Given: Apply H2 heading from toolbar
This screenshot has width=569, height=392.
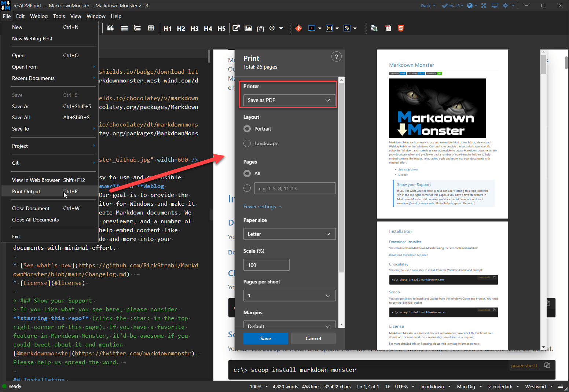Looking at the screenshot, I should [x=181, y=29].
